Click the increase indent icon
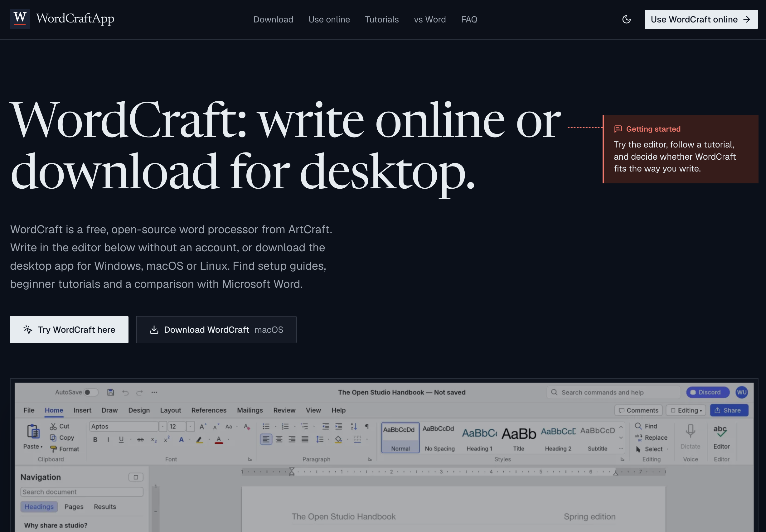 (339, 426)
